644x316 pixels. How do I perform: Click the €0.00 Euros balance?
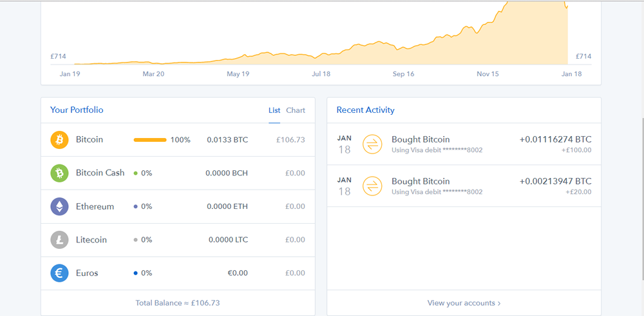pos(238,273)
